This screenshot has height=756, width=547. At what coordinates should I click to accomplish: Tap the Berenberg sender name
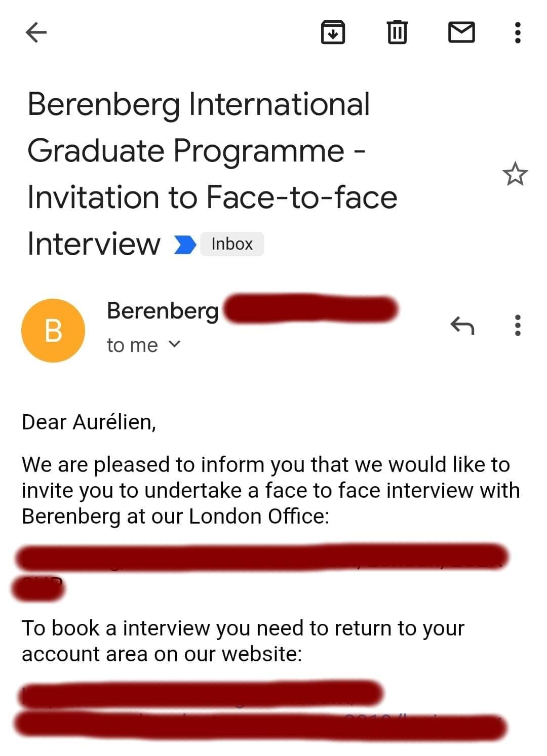[163, 310]
